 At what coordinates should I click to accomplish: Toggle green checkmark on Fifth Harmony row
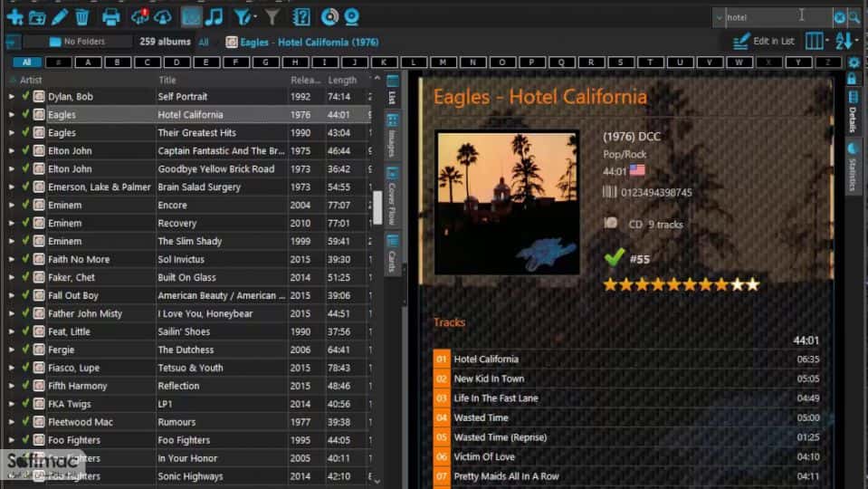click(25, 386)
